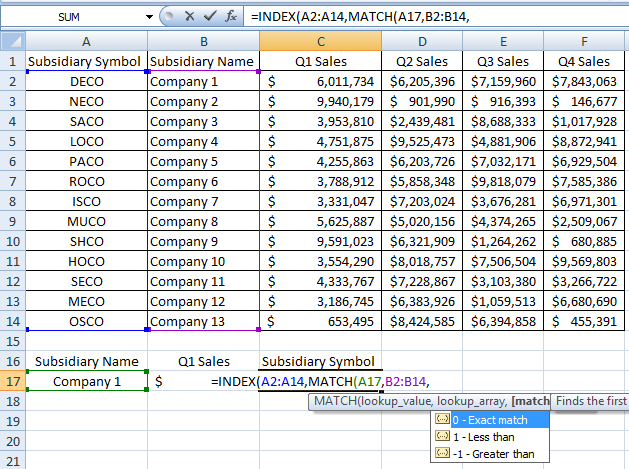629x469 pixels.
Task: Click the 'Subsidiary Symbol' header cell A1
Action: (x=86, y=61)
